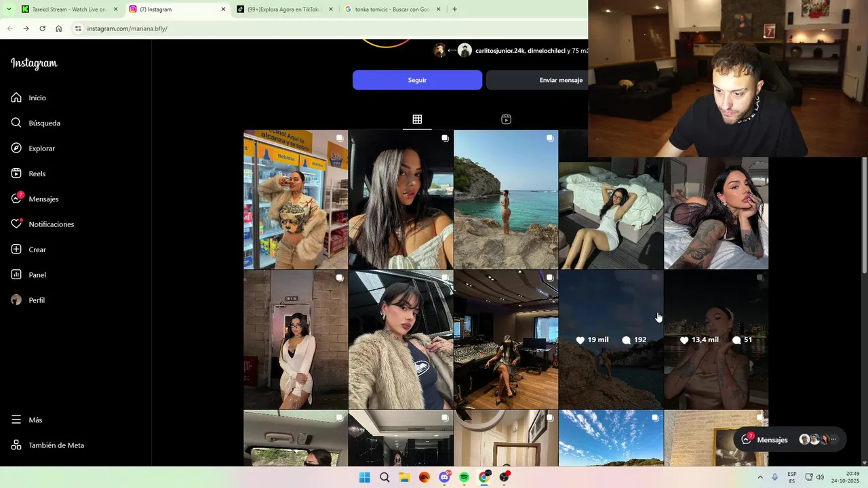Open long-haired selfie post

[401, 199]
